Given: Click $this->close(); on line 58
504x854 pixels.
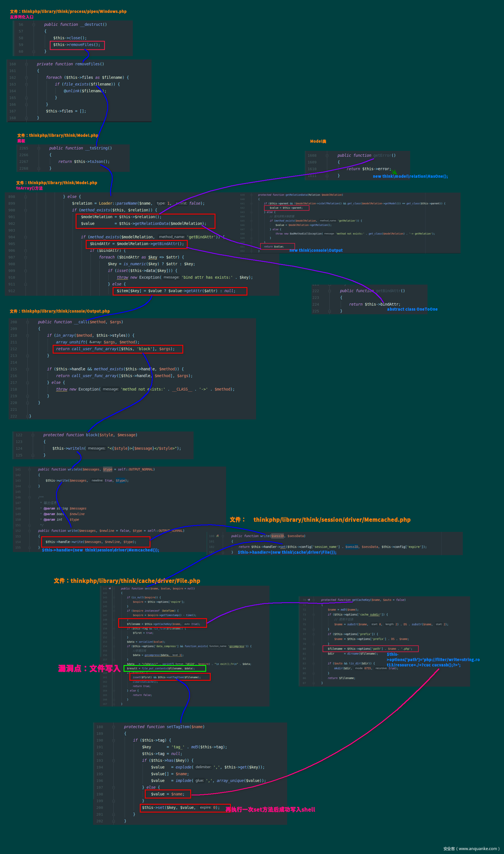Looking at the screenshot, I should 70,38.
